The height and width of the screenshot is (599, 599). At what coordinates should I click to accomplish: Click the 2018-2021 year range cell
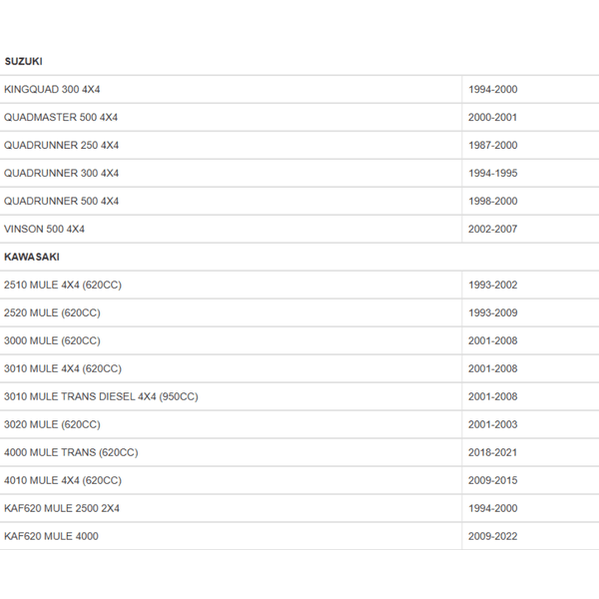[531, 452]
